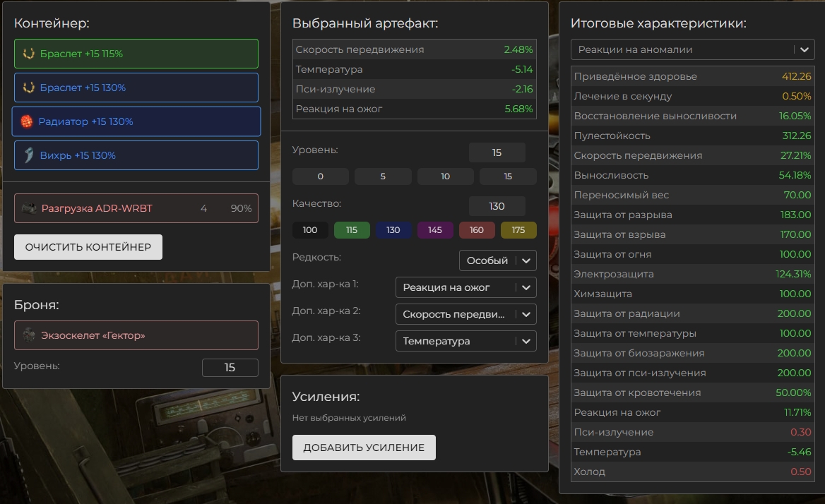Pick the purple 145 quality swatch
The width and height of the screenshot is (825, 504).
[435, 230]
